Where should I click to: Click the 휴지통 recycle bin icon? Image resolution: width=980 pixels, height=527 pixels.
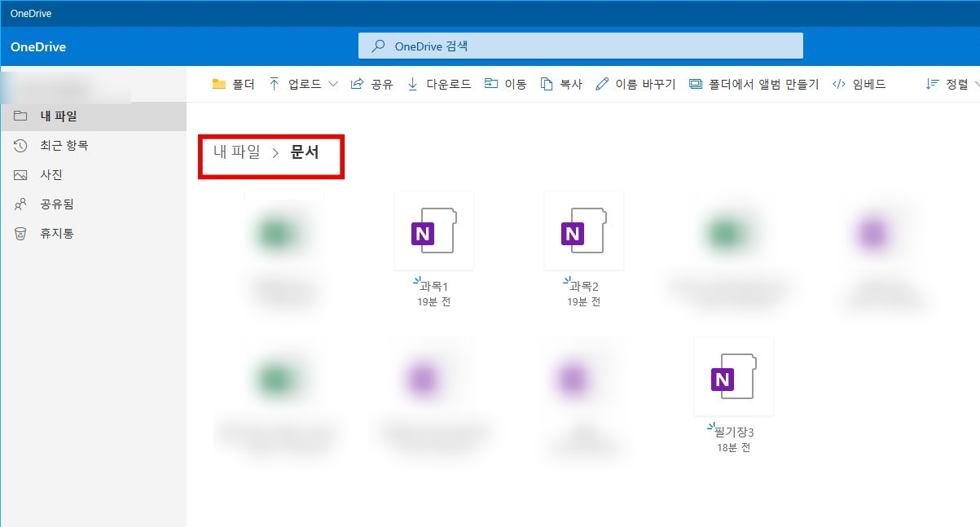(x=21, y=234)
